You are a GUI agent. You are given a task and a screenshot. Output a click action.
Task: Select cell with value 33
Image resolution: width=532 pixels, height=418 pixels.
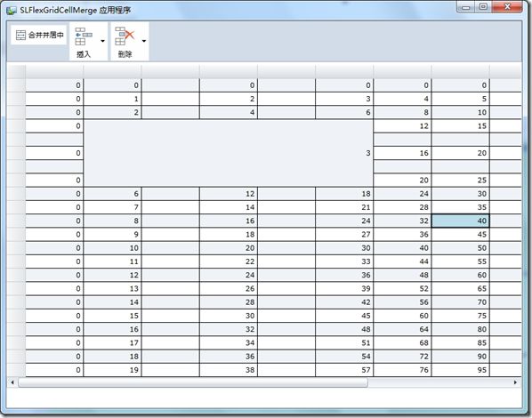[x=344, y=261]
